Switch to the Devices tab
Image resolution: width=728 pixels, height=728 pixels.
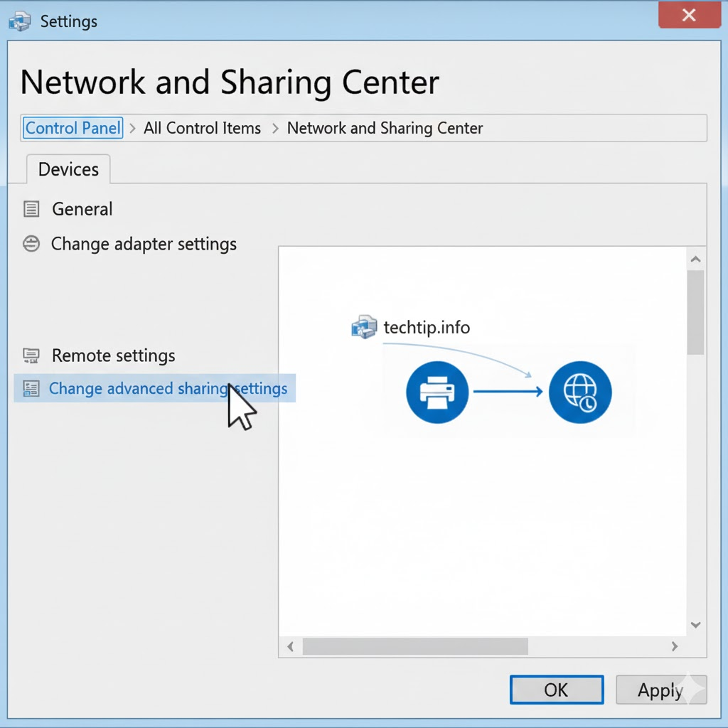pos(68,170)
